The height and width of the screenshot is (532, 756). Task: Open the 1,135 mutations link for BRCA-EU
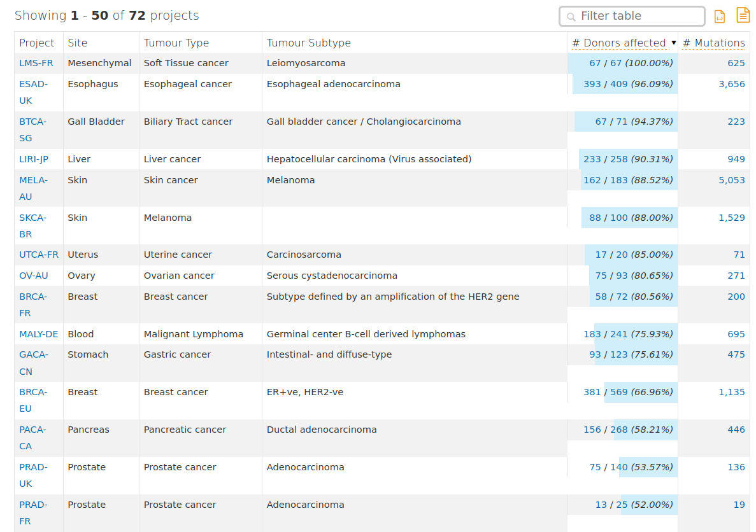731,392
